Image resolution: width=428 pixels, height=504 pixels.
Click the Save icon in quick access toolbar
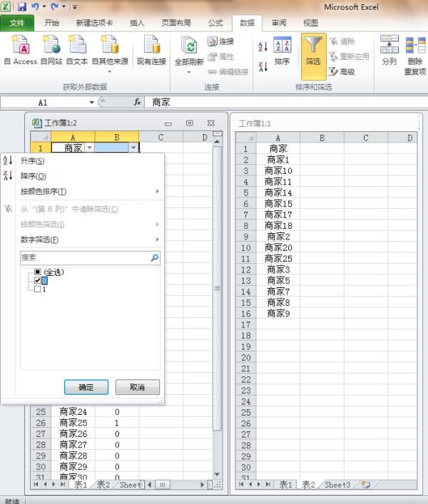pos(22,6)
